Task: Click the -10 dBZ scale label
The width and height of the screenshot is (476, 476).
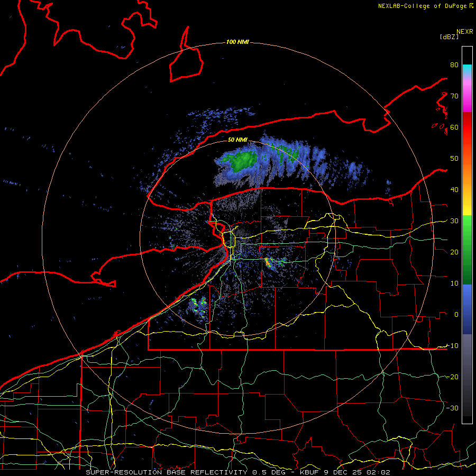Action: click(x=452, y=345)
